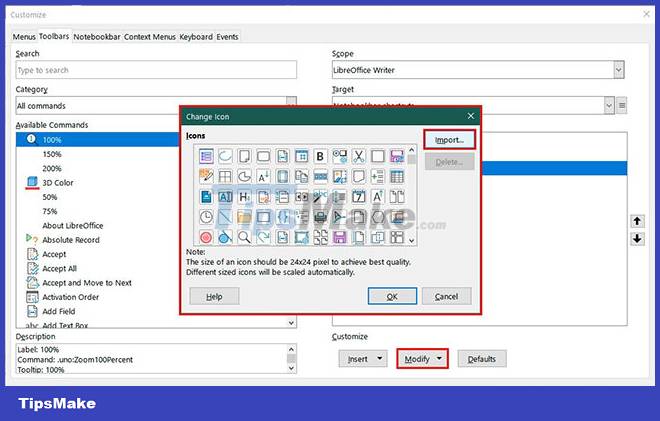The width and height of the screenshot is (660, 421).
Task: Click icon grid scrollbar up arrow
Action: pos(412,150)
